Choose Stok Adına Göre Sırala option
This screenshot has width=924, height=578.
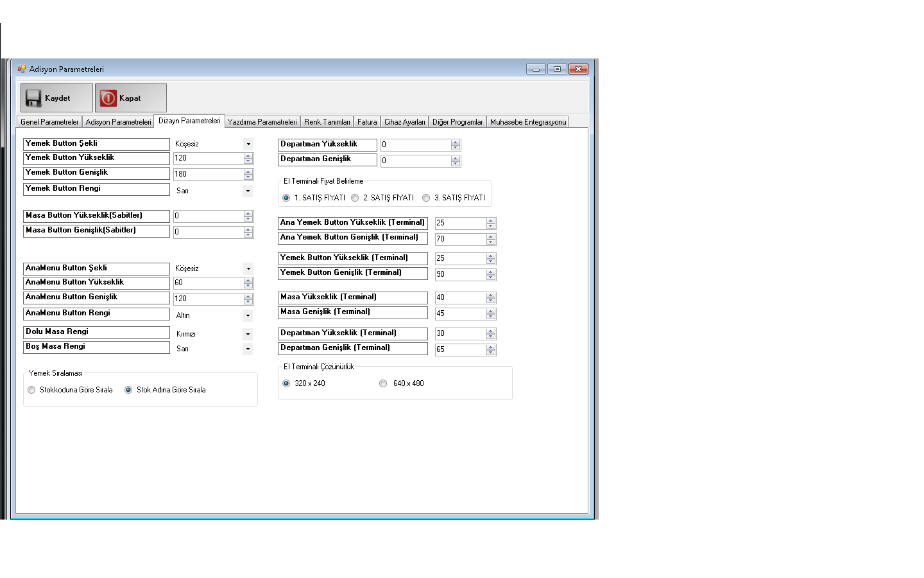click(x=128, y=390)
